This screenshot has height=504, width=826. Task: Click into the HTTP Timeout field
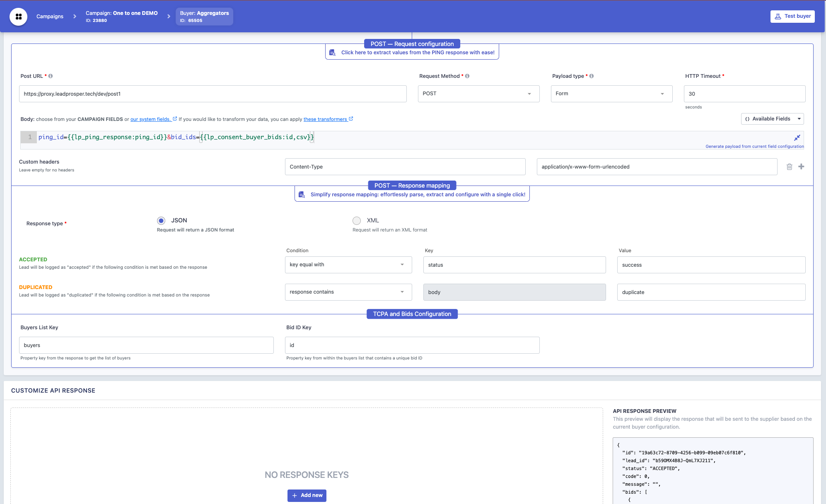pos(744,94)
